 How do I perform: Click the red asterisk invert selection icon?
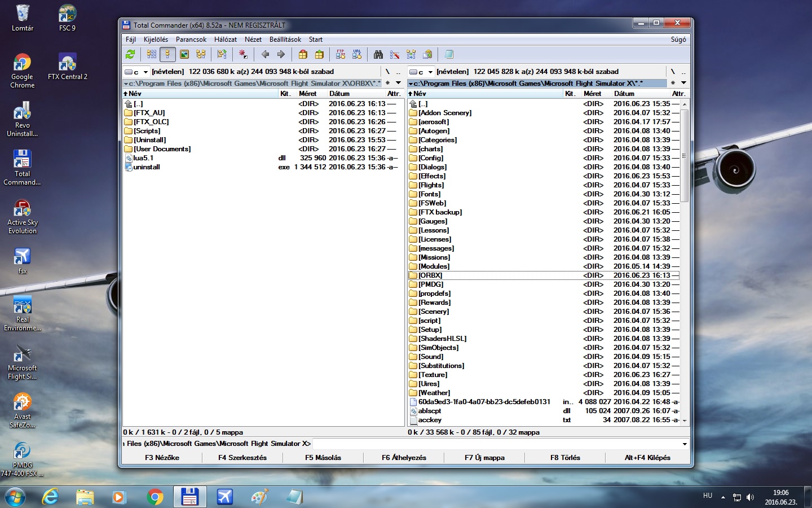[243, 54]
